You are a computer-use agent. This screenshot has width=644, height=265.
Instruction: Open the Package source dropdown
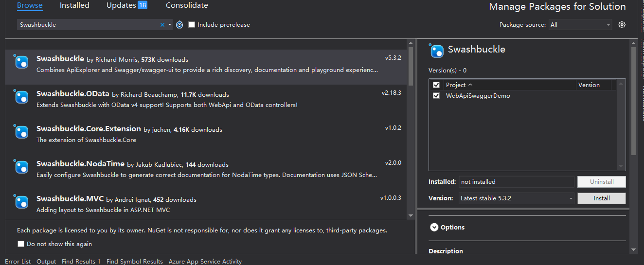click(x=580, y=25)
